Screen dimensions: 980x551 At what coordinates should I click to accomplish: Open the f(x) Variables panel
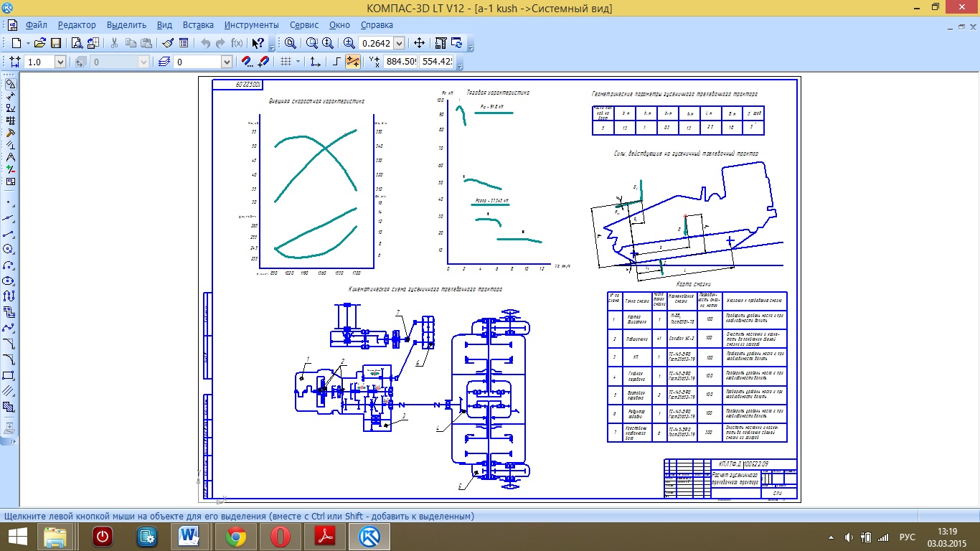[237, 43]
